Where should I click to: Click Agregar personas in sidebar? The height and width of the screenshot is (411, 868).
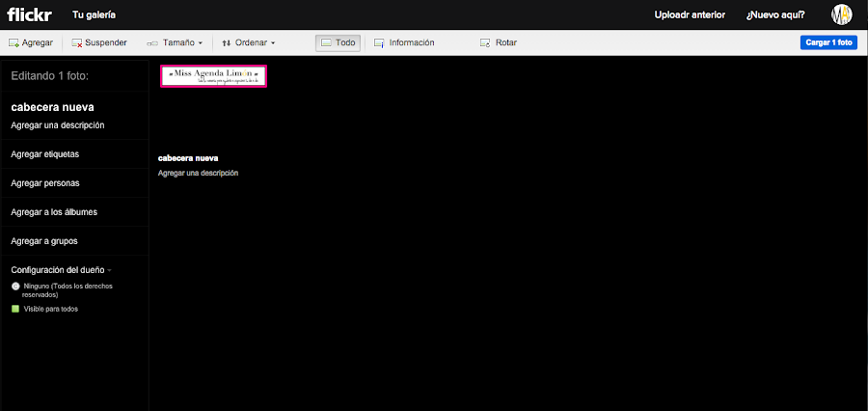(44, 183)
